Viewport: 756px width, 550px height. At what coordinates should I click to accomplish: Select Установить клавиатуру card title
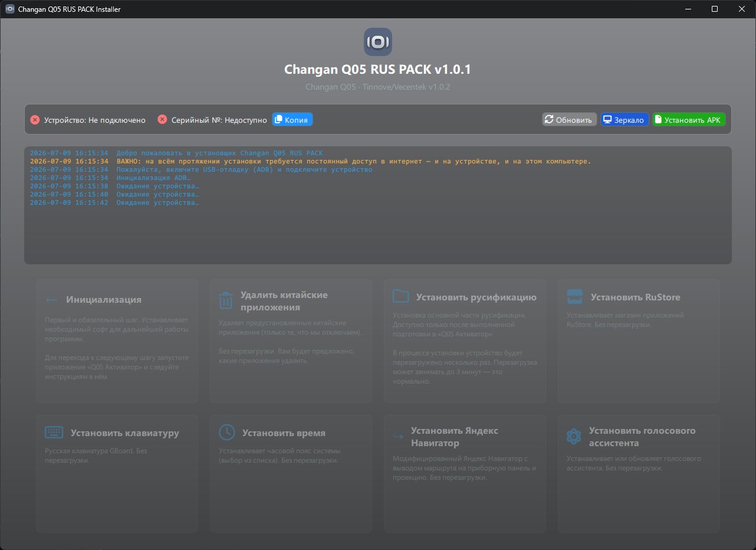coord(125,433)
